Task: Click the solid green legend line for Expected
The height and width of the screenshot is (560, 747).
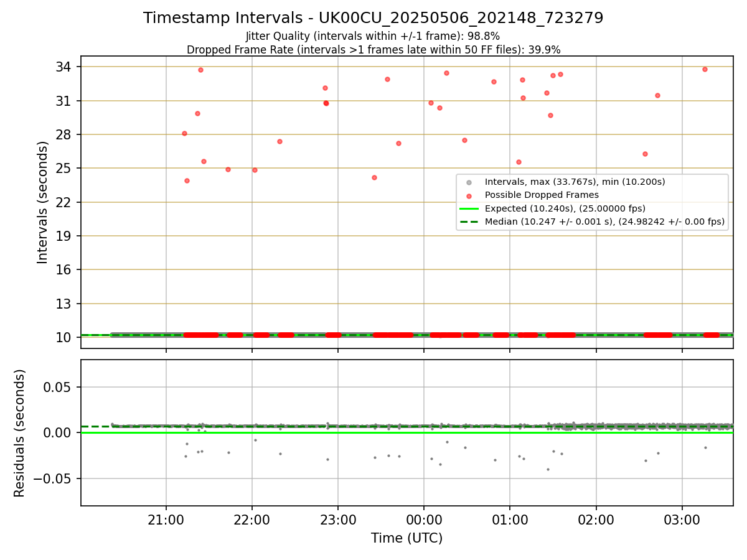Action: click(x=469, y=208)
